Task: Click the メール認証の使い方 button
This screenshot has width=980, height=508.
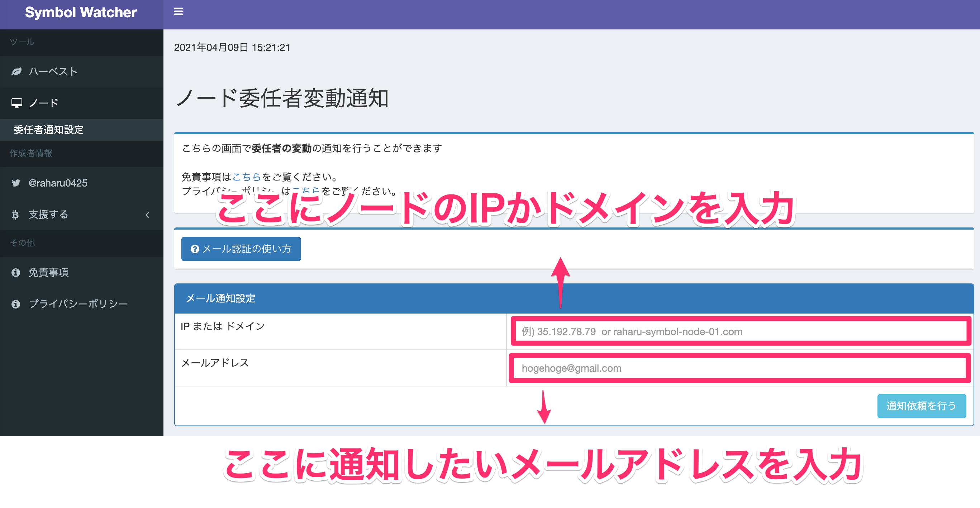Action: 241,249
